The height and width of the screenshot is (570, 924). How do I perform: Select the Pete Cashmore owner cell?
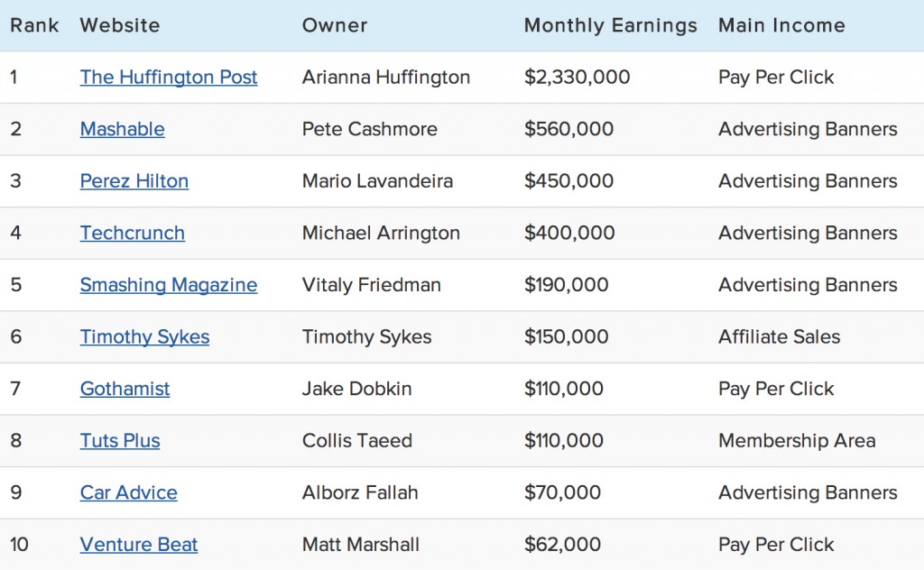click(369, 129)
